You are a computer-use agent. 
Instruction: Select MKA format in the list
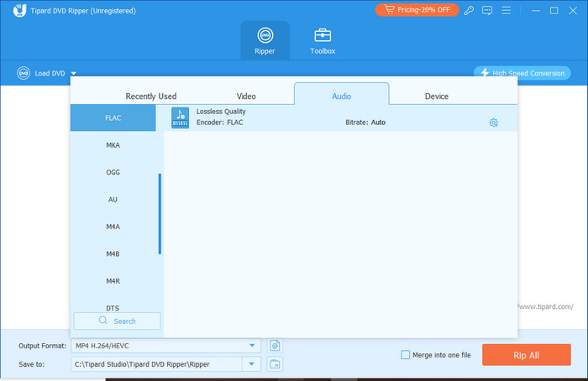(x=113, y=145)
